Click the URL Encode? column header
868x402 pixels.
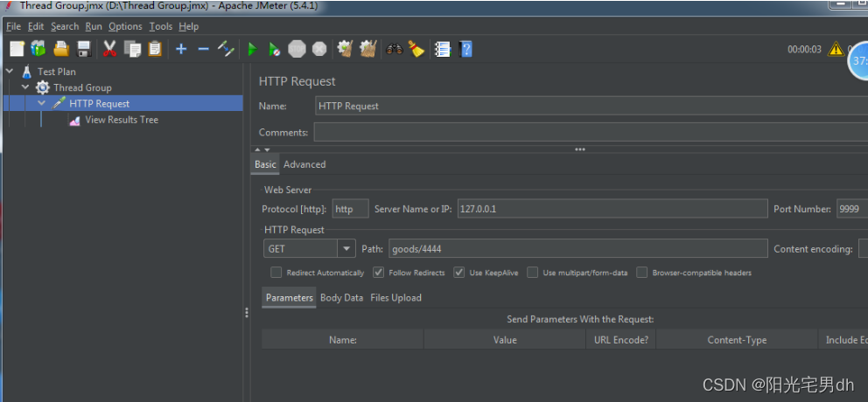[x=621, y=340]
